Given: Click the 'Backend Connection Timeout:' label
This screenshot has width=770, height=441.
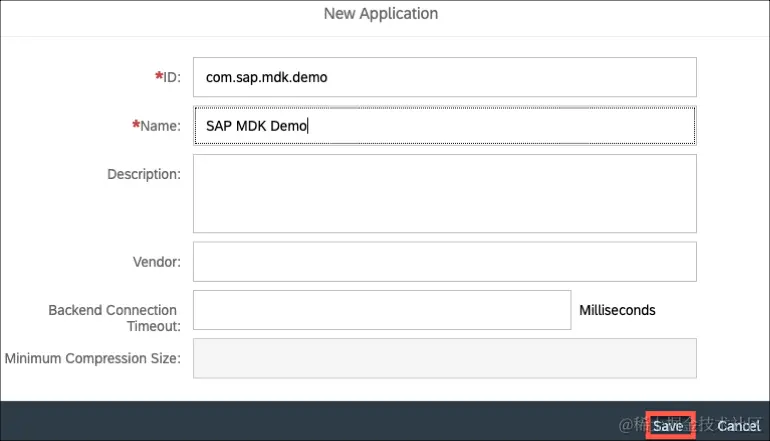Looking at the screenshot, I should (114, 318).
